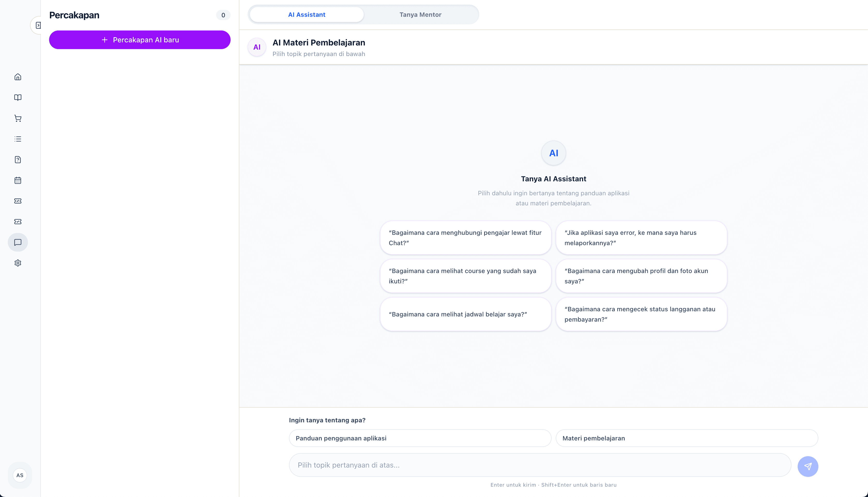Open the Home icon in sidebar
868x497 pixels.
18,77
